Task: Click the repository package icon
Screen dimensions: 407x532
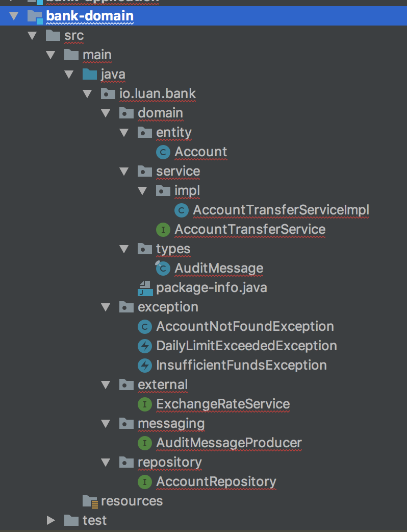Action: [126, 462]
